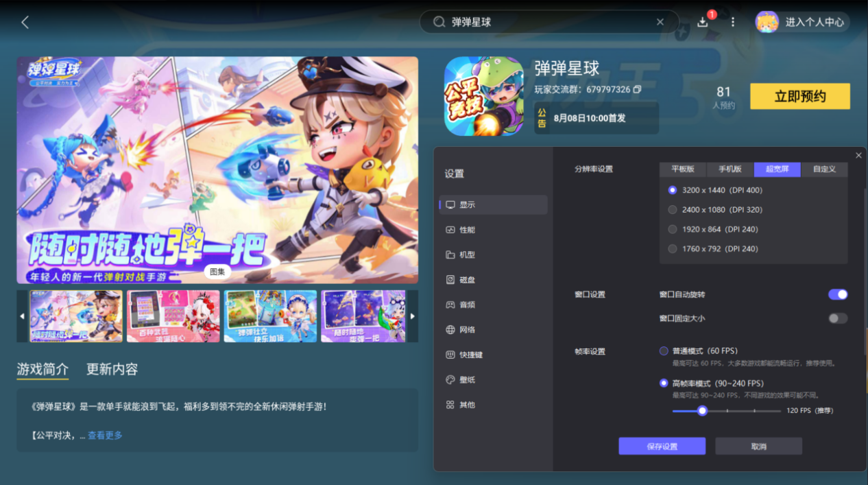Select the fourth purple thumbnail
The height and width of the screenshot is (485, 868).
pyautogui.click(x=363, y=316)
